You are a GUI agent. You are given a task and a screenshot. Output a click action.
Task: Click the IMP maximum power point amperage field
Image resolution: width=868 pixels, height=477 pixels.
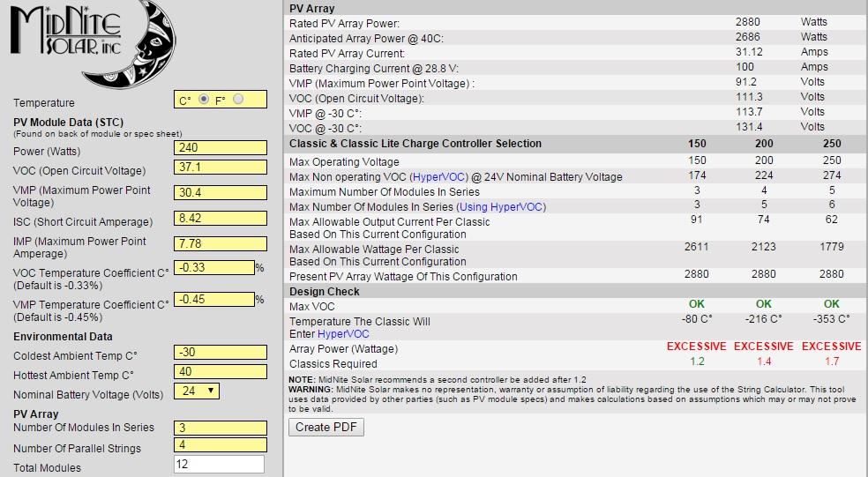pyautogui.click(x=221, y=243)
